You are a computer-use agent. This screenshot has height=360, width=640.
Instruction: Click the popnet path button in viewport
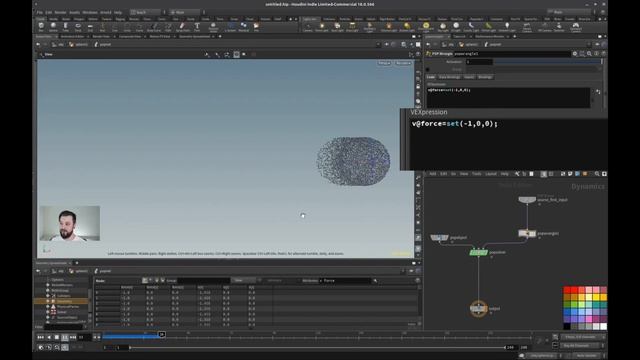click(x=103, y=44)
